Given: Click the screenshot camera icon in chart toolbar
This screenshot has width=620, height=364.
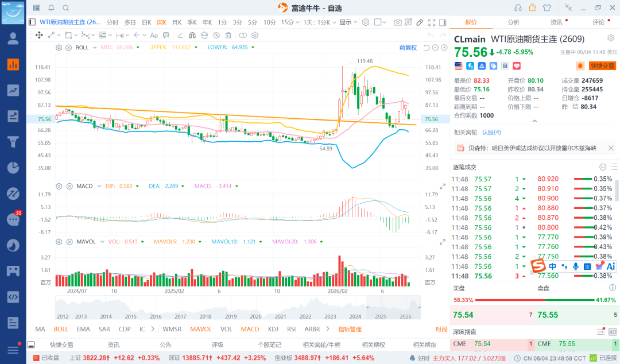Looking at the screenshot, I should [x=397, y=22].
